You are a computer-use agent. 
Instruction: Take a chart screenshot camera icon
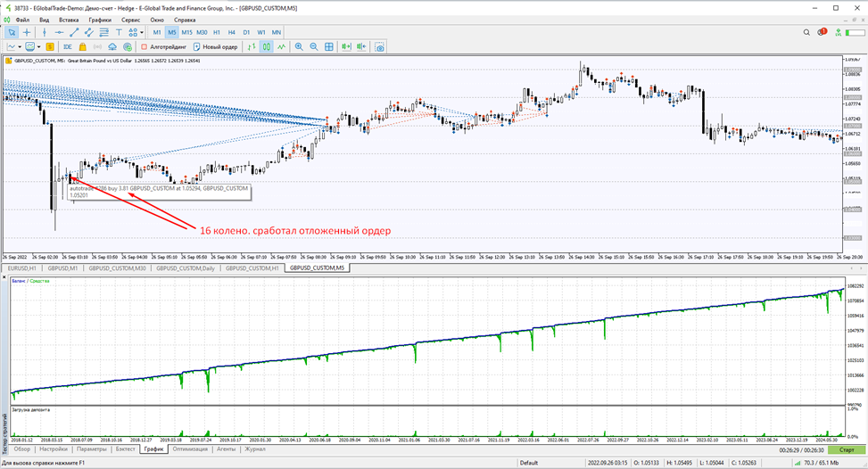coord(380,47)
